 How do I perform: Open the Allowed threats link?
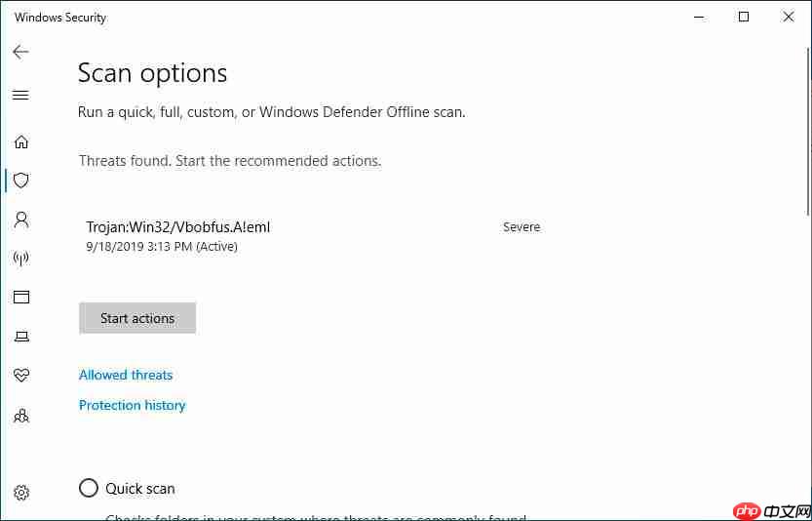[126, 375]
